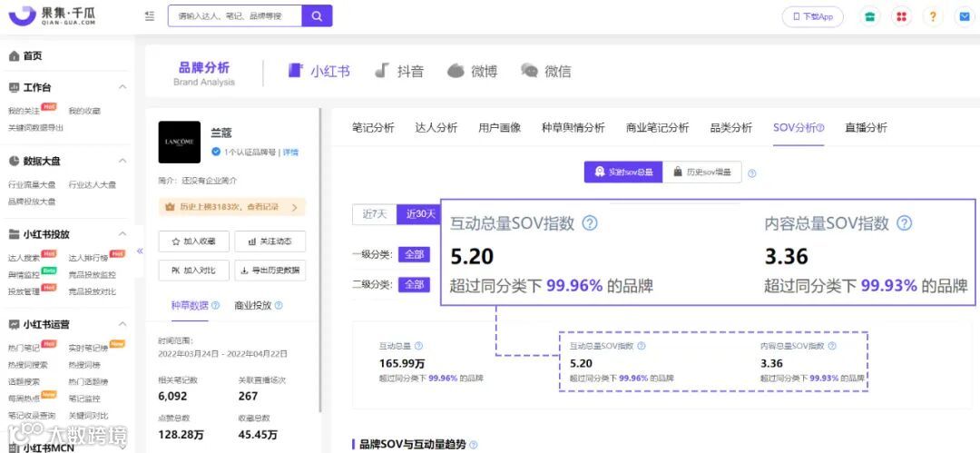980x453 pixels.
Task: Click the small help icon beside 互动总量SOV指数 in the lower stats row
Action: click(x=642, y=346)
